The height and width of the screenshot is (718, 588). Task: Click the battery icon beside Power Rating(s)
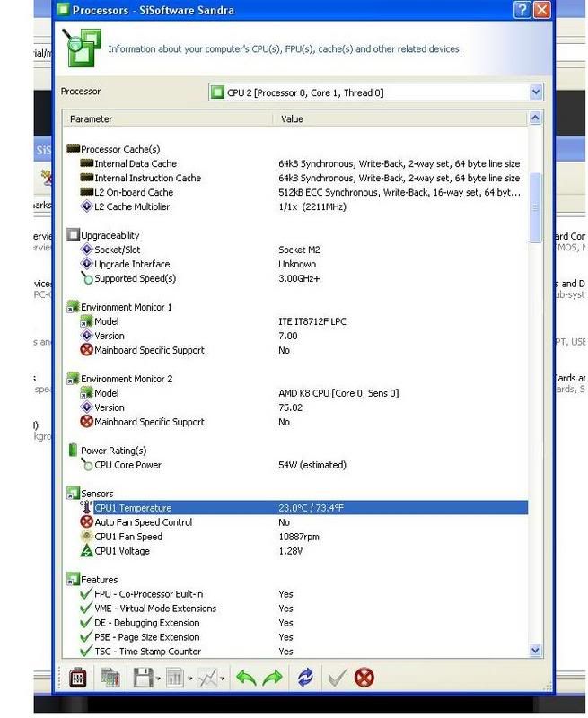tap(73, 451)
